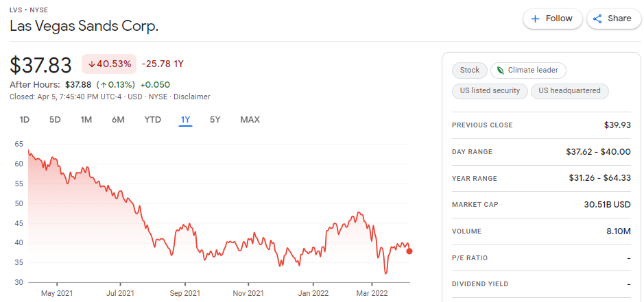Click the Las Vegas Sands Corp. title
This screenshot has height=302, width=644.
(84, 26)
